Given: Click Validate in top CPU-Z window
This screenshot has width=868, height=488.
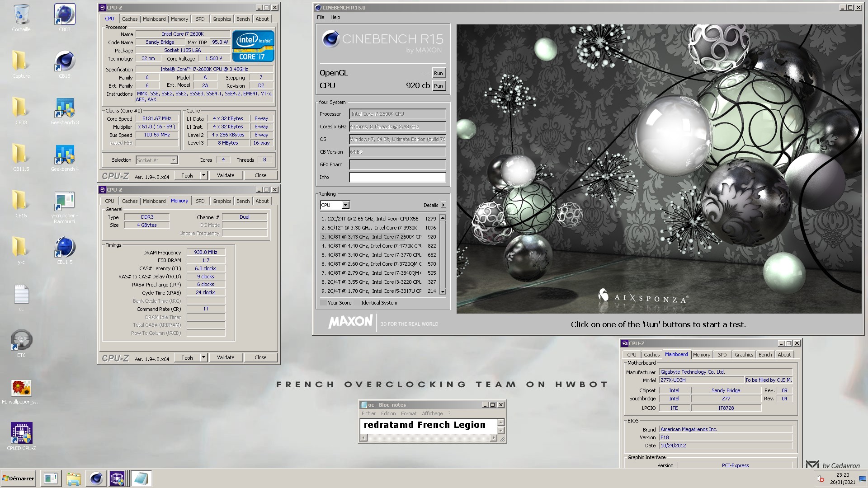Looking at the screenshot, I should (x=226, y=175).
